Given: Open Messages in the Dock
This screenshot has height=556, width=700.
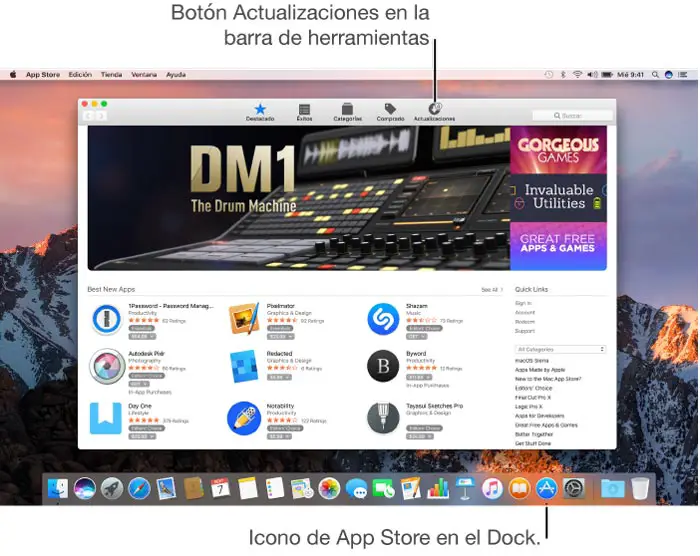Looking at the screenshot, I should (356, 489).
